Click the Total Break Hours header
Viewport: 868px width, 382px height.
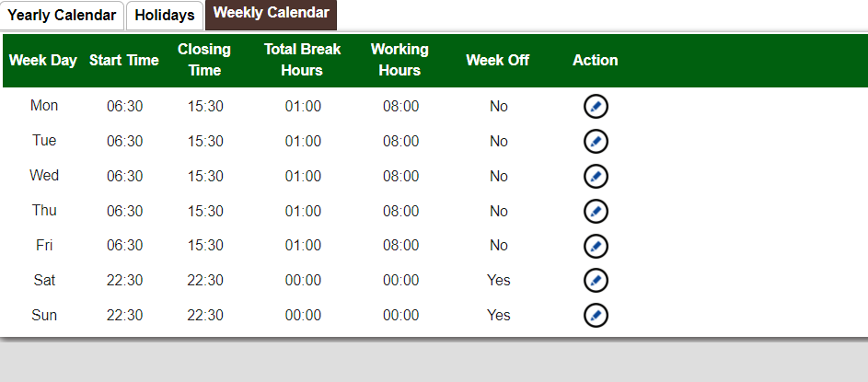[302, 60]
